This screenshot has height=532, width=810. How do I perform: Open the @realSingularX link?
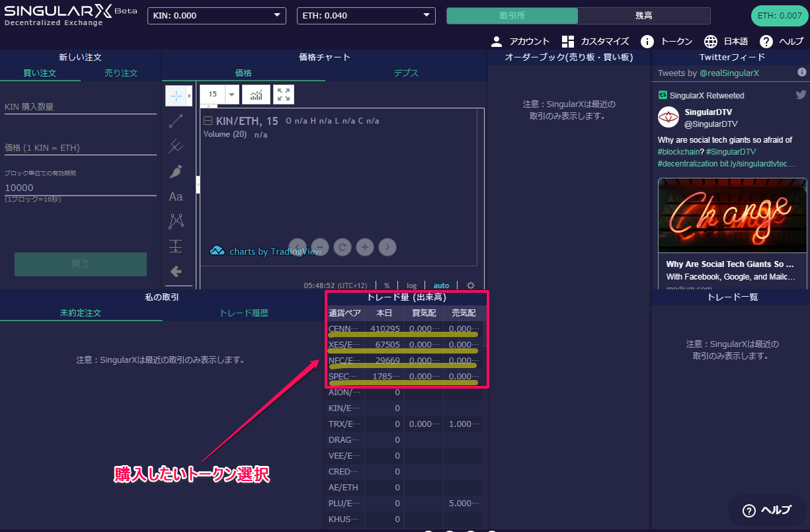pos(729,73)
